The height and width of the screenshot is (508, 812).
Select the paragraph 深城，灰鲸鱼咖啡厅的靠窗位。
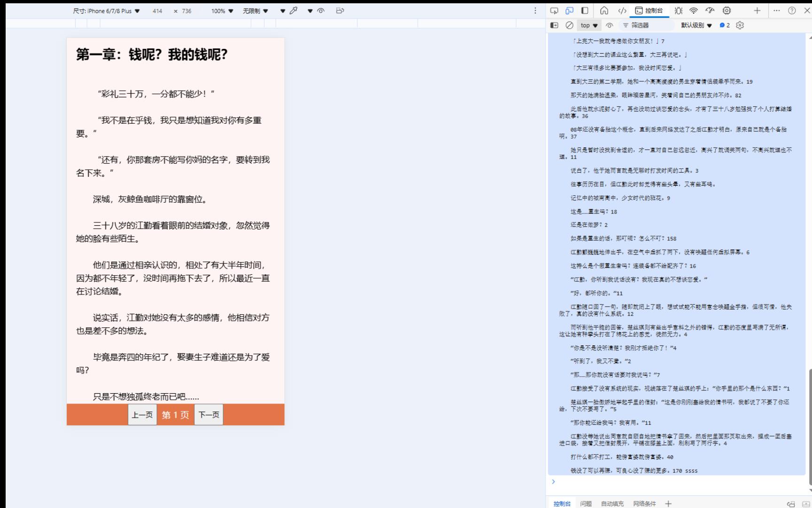coord(150,199)
